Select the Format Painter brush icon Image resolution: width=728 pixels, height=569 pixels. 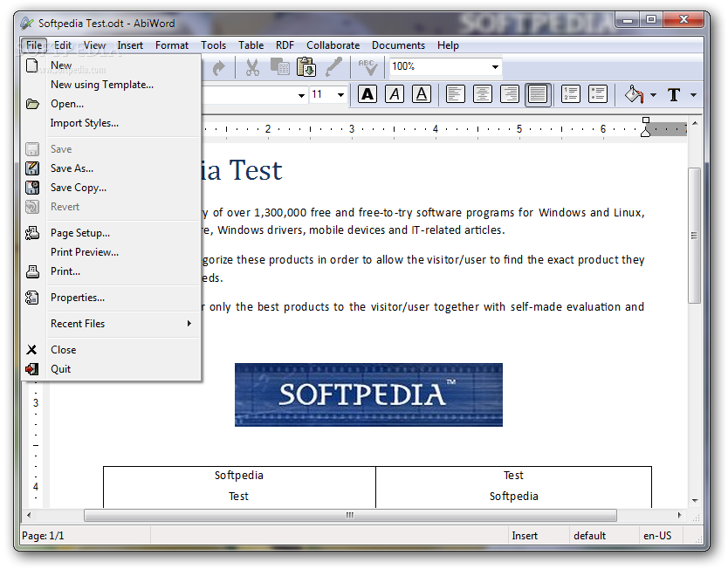[333, 67]
